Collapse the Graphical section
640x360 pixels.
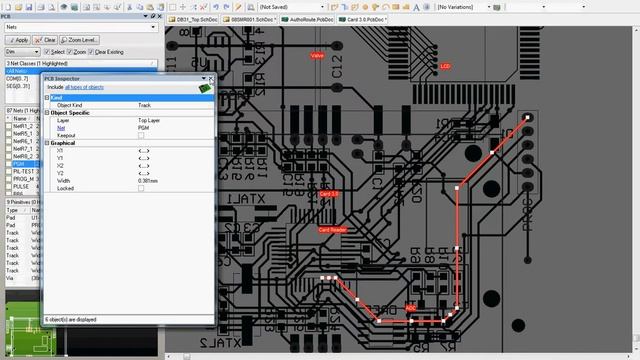(x=47, y=143)
